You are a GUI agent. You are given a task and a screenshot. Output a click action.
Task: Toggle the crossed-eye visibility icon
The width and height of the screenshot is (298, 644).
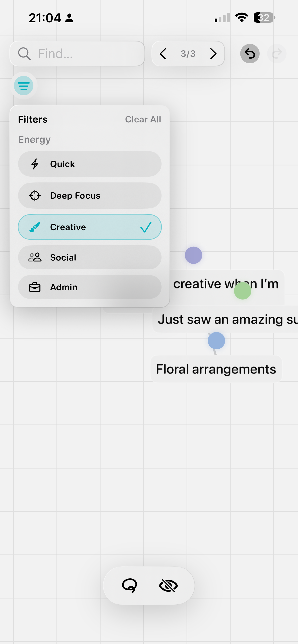[168, 586]
